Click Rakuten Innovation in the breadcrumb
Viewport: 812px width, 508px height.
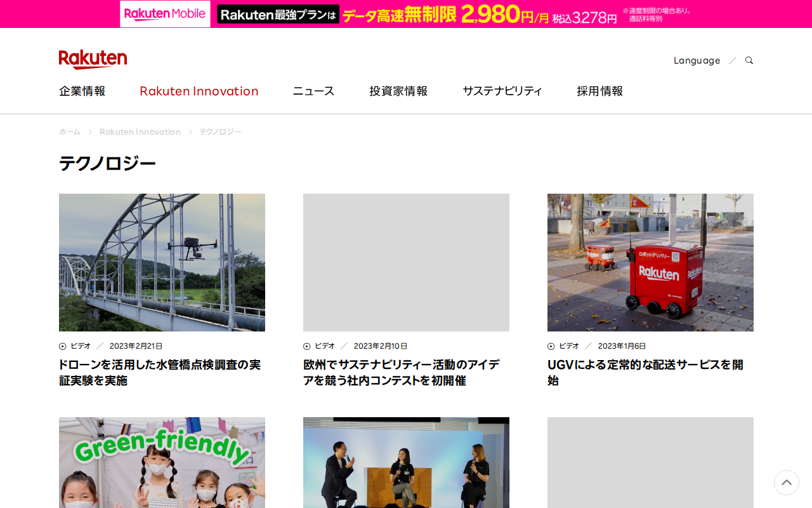(x=140, y=131)
